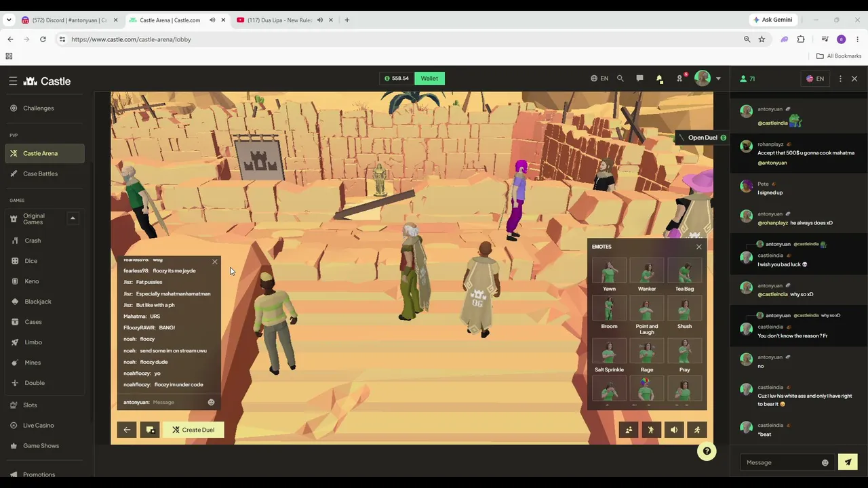The image size is (868, 488).
Task: Open the header site language EN selector
Action: pyautogui.click(x=599, y=79)
